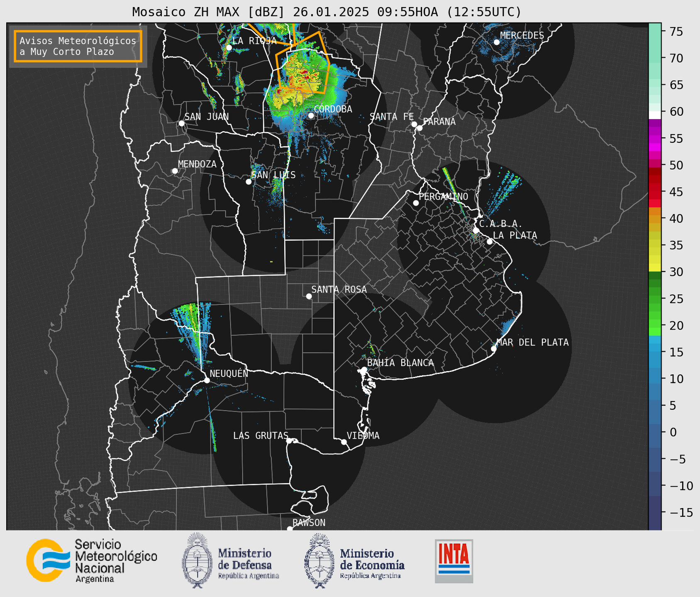Screen dimensions: 700x597
Task: Click the La Rioja city marker
Action: [x=229, y=48]
